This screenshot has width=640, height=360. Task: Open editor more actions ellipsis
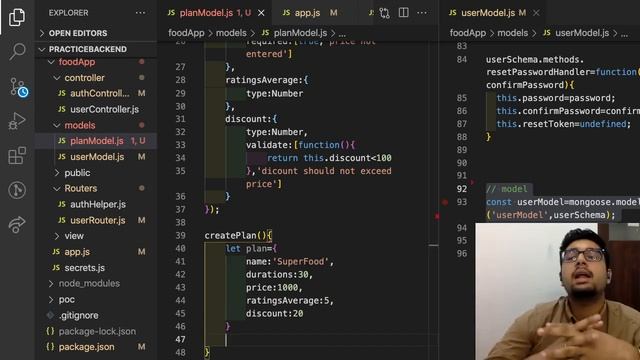click(x=422, y=13)
